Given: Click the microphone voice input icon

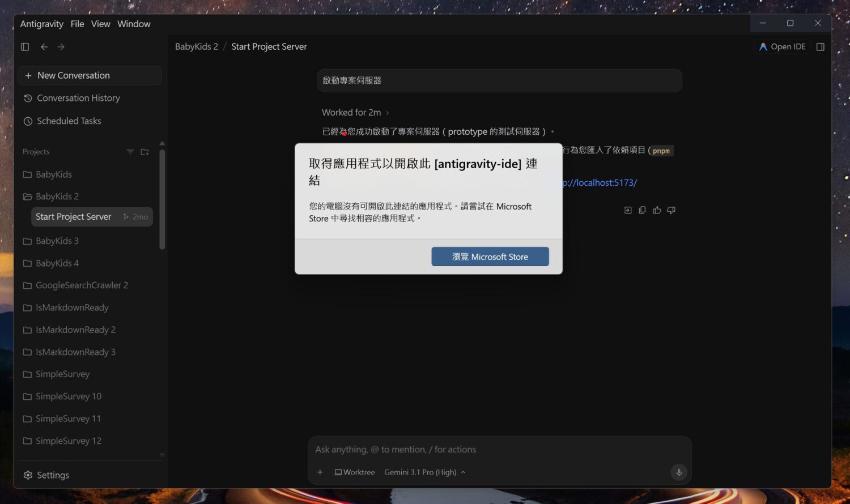Looking at the screenshot, I should tap(679, 472).
